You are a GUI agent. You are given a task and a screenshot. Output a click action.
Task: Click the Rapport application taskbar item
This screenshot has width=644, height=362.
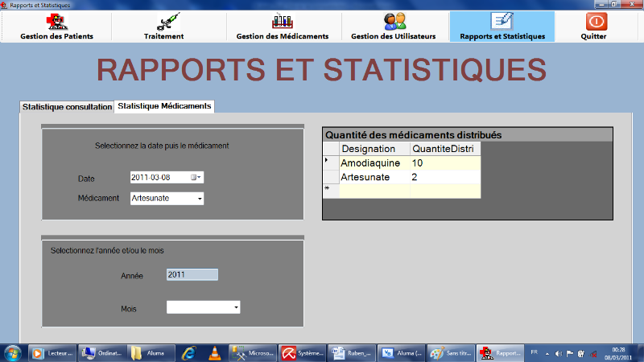pos(500,353)
